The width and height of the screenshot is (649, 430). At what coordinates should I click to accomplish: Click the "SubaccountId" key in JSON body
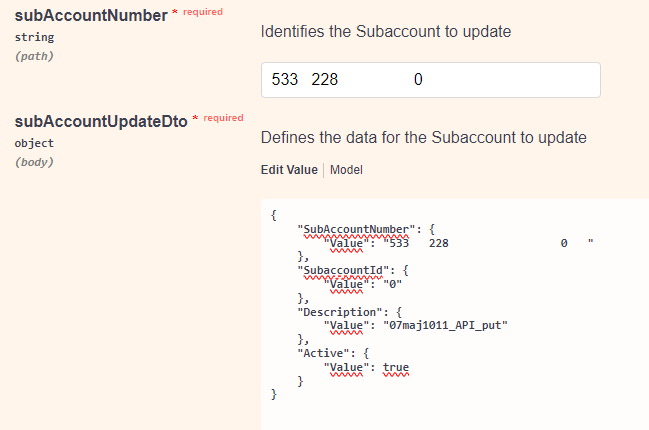[343, 270]
